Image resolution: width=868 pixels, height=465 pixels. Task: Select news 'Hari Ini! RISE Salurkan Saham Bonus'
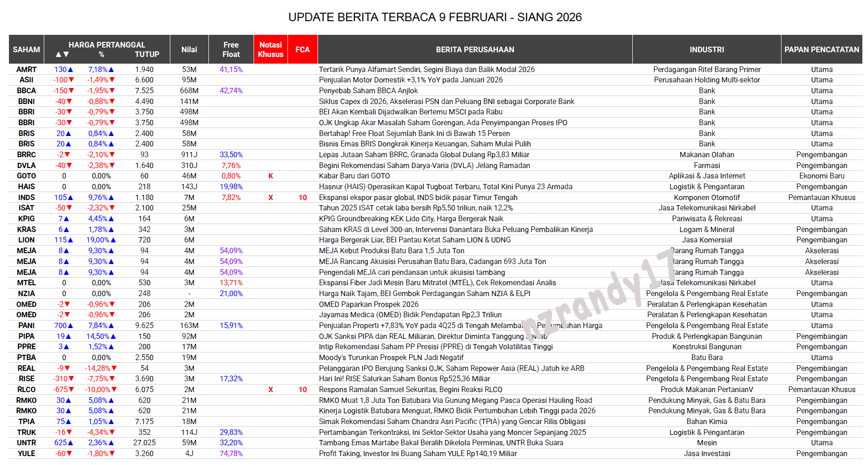tap(405, 379)
